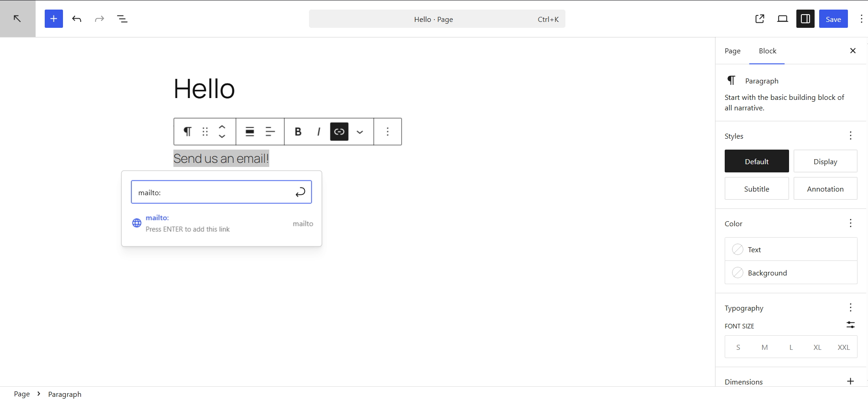
Task: Choose the mailto: link suggestion
Action: coord(222,223)
